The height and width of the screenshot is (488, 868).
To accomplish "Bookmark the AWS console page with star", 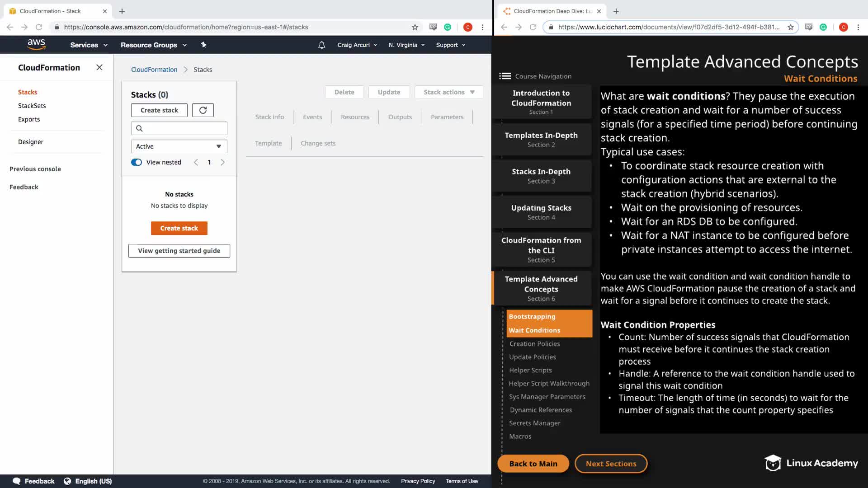I will (x=415, y=27).
